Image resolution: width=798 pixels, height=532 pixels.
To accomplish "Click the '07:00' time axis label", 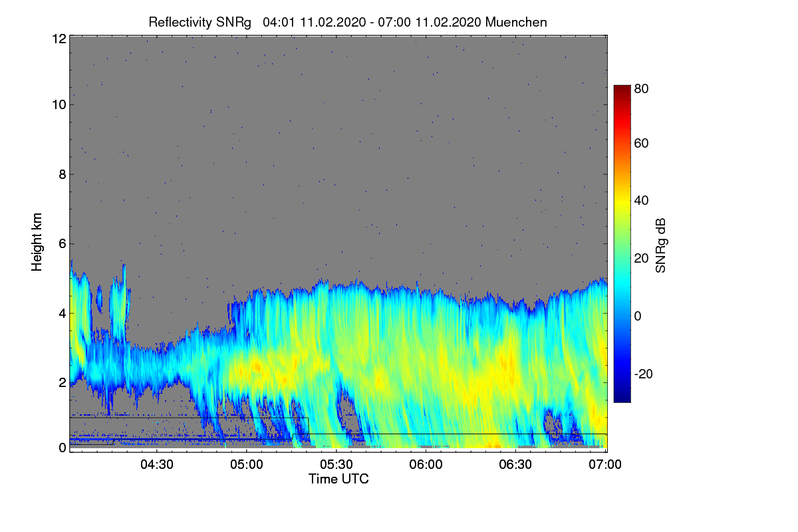I will (606, 464).
